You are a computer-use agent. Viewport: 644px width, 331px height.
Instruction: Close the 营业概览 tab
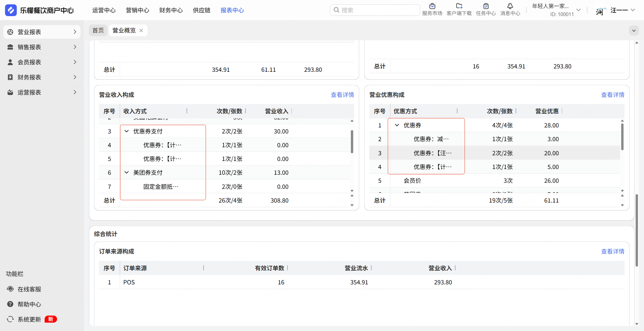pos(141,31)
